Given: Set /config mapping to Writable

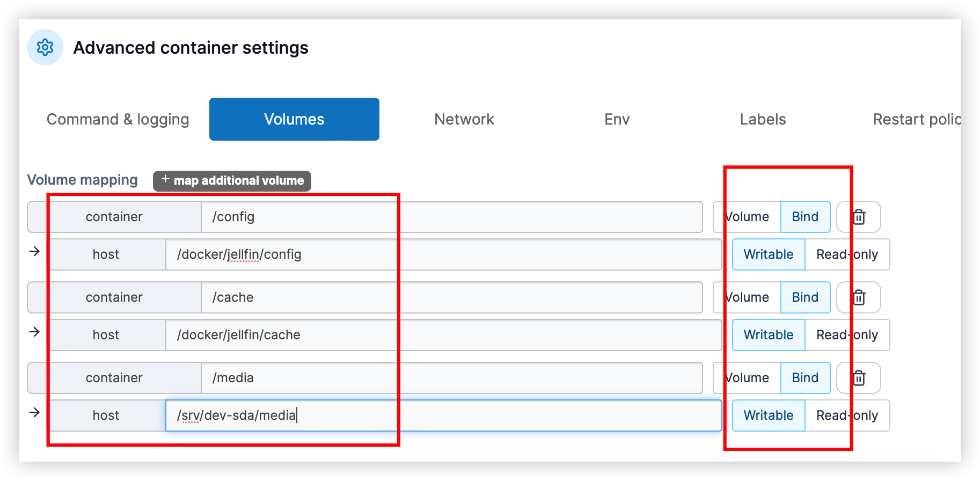Looking at the screenshot, I should click(x=768, y=254).
